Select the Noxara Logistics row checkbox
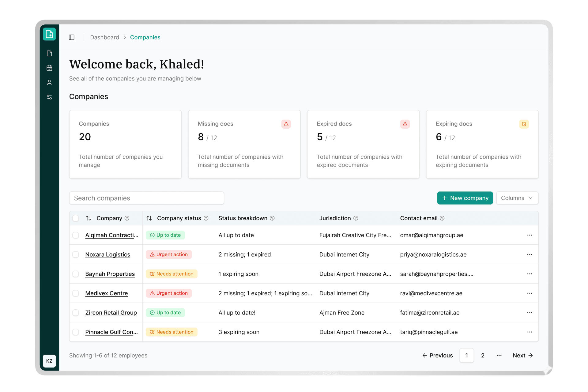 76,254
